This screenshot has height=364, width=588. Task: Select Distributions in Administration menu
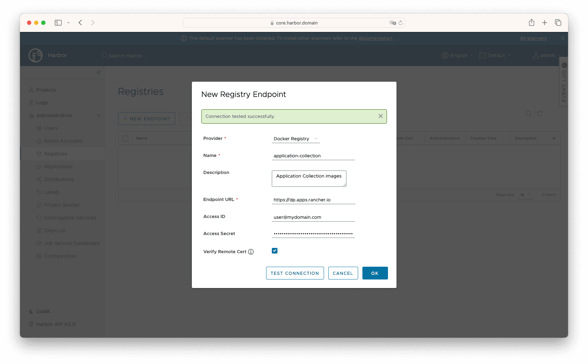[x=59, y=179]
